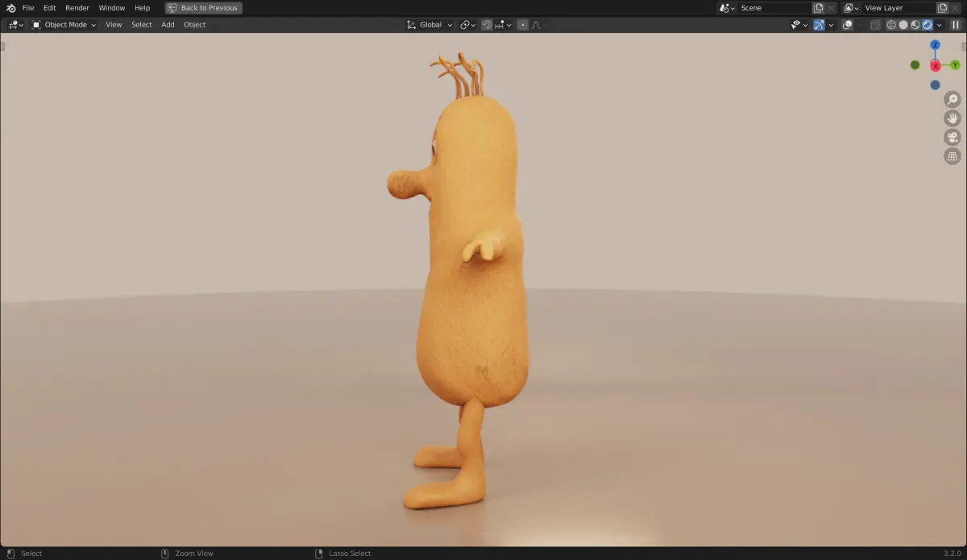
Task: Toggle X-ray view
Action: pyautogui.click(x=874, y=25)
